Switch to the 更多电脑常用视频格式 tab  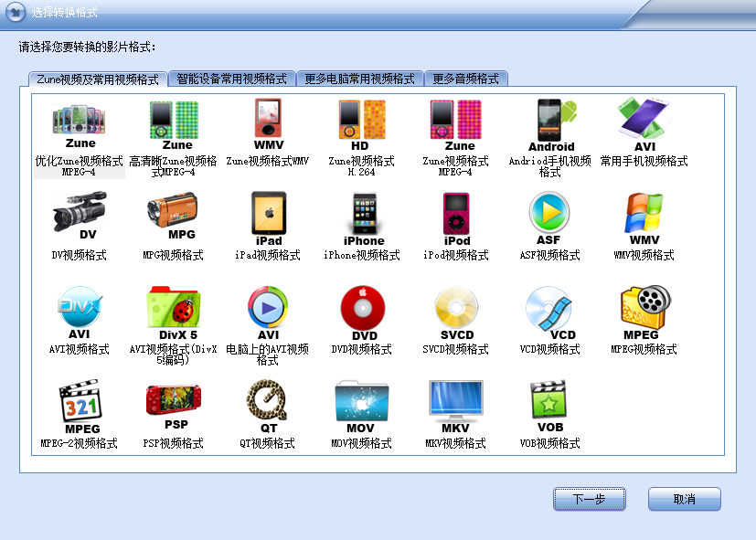click(x=359, y=79)
